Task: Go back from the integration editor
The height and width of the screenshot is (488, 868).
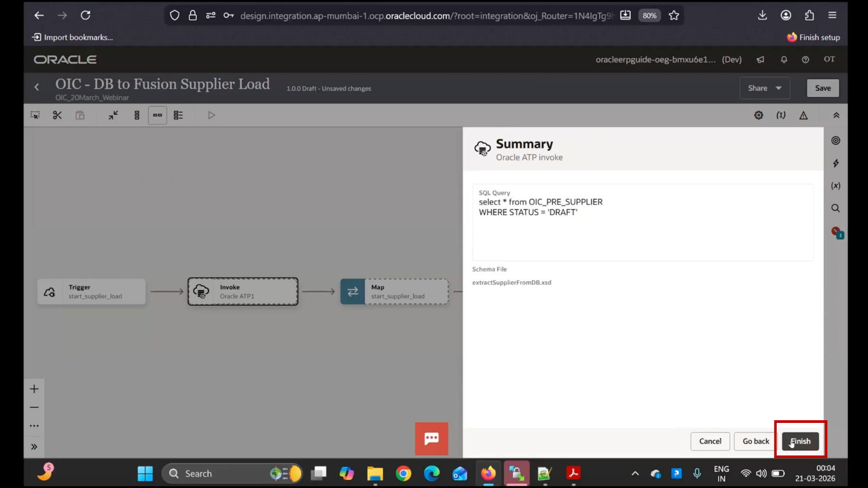Action: (37, 87)
